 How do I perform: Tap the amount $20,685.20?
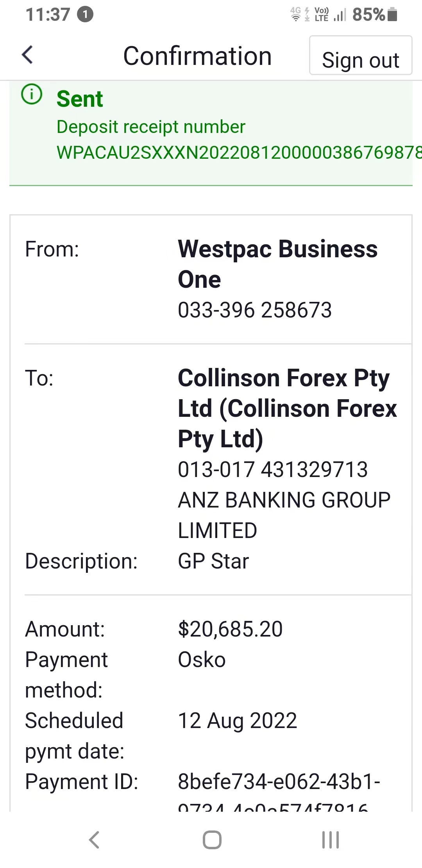coord(230,629)
